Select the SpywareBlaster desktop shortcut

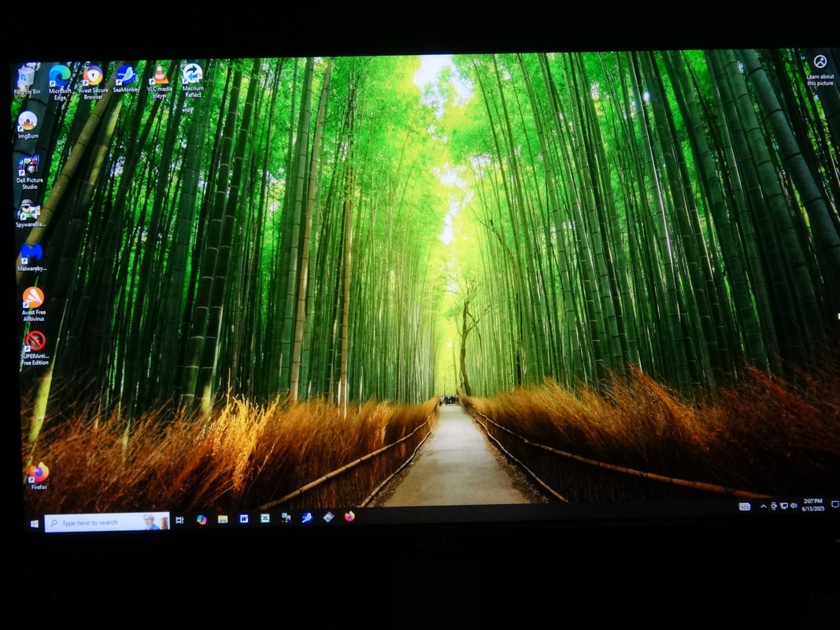point(30,213)
